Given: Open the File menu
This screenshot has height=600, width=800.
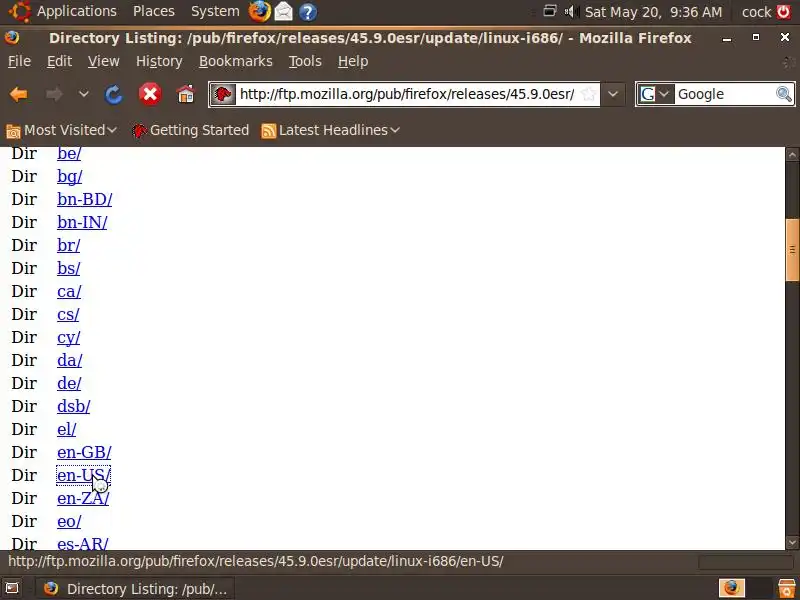Looking at the screenshot, I should (19, 61).
